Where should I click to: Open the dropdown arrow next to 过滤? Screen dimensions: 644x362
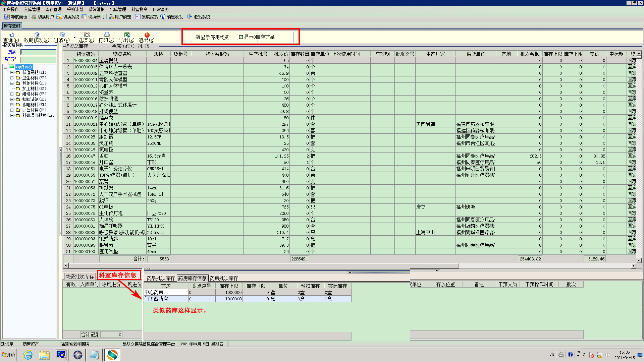tap(74, 38)
